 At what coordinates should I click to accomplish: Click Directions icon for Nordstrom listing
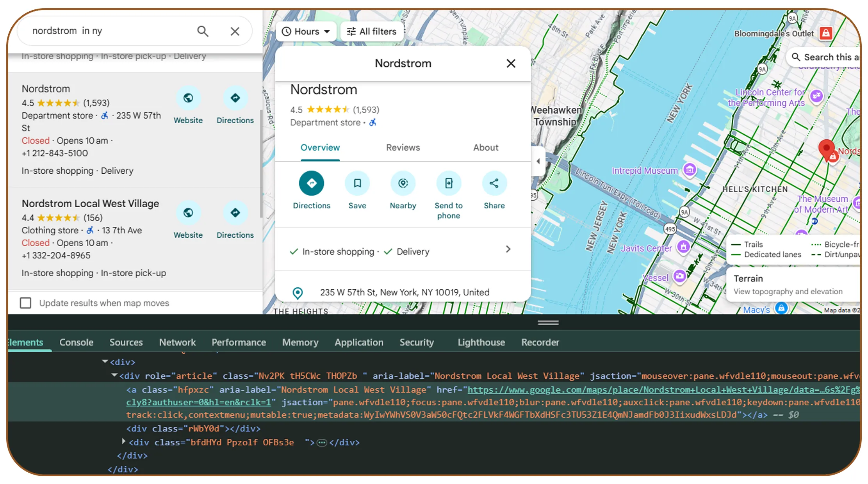click(235, 98)
